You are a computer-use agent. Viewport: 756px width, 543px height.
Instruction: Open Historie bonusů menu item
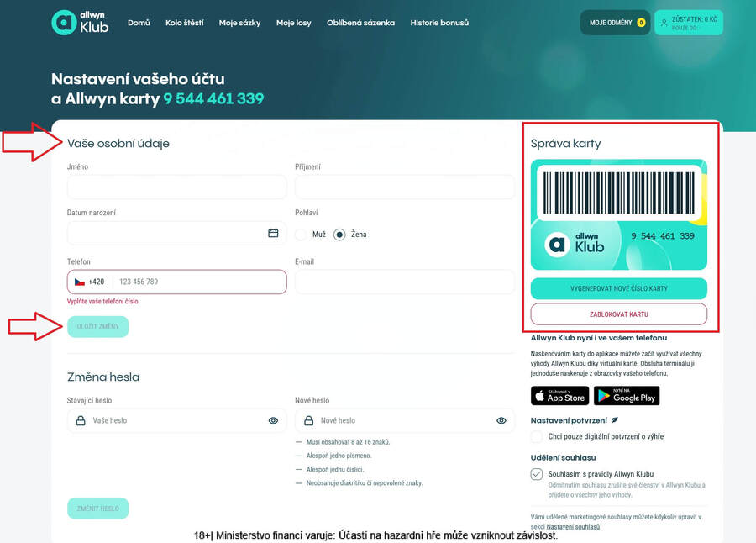(x=439, y=23)
